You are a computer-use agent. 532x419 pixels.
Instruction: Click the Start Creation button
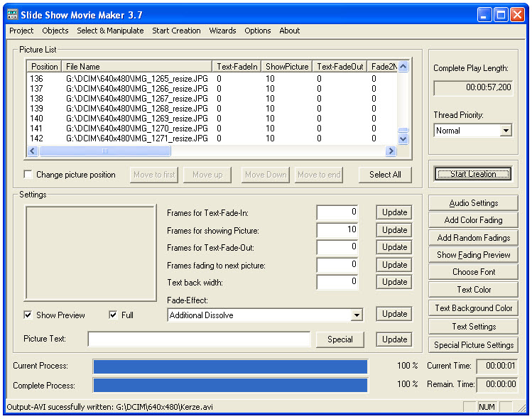[473, 174]
